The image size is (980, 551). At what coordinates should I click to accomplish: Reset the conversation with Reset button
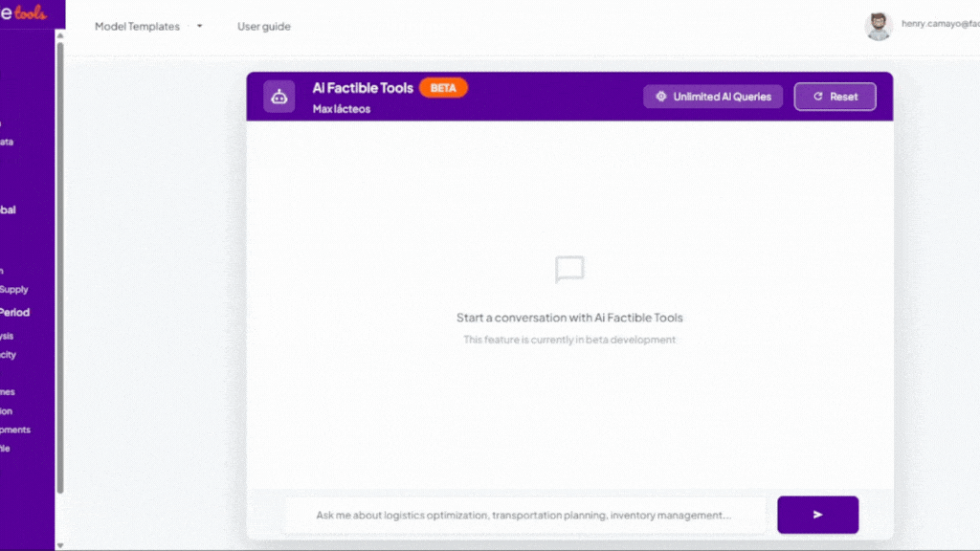click(x=835, y=97)
